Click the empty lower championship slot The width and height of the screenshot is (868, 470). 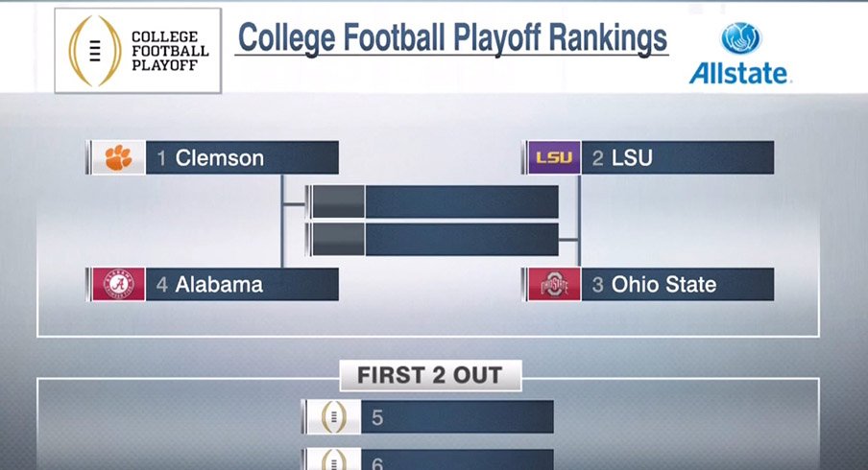(x=432, y=240)
